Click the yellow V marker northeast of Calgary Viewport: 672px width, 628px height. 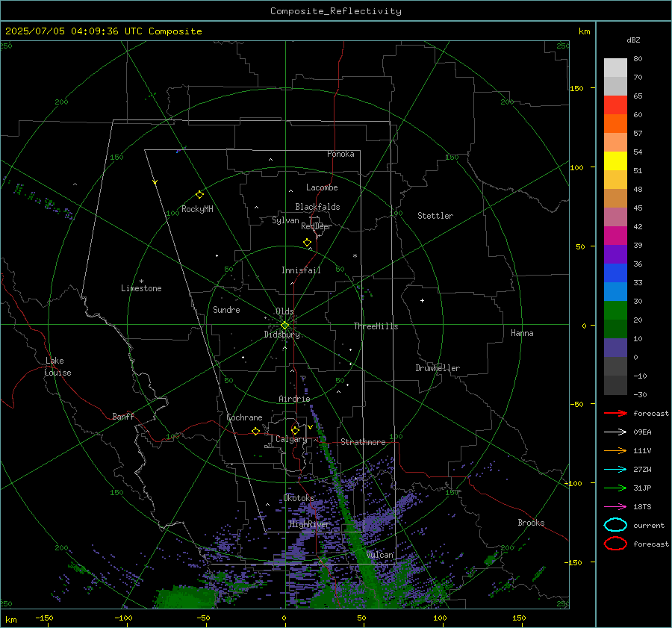[310, 427]
